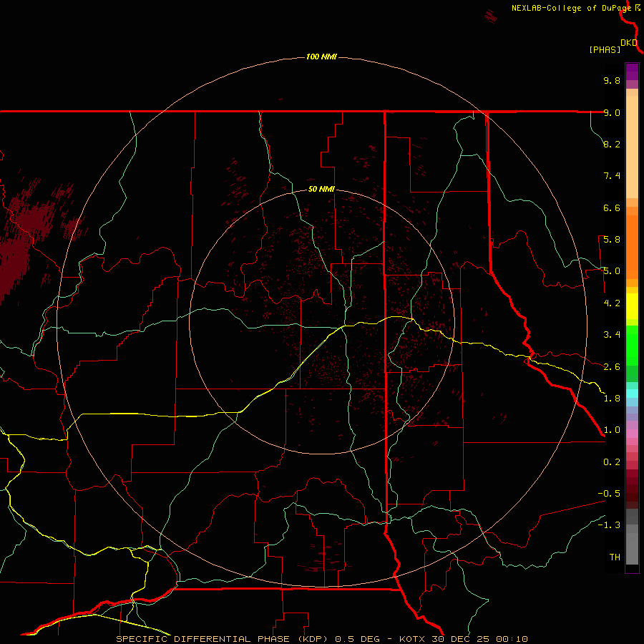Click the [PHAS] legend header
Image resolution: width=644 pixels, height=644 pixels.
coord(605,49)
